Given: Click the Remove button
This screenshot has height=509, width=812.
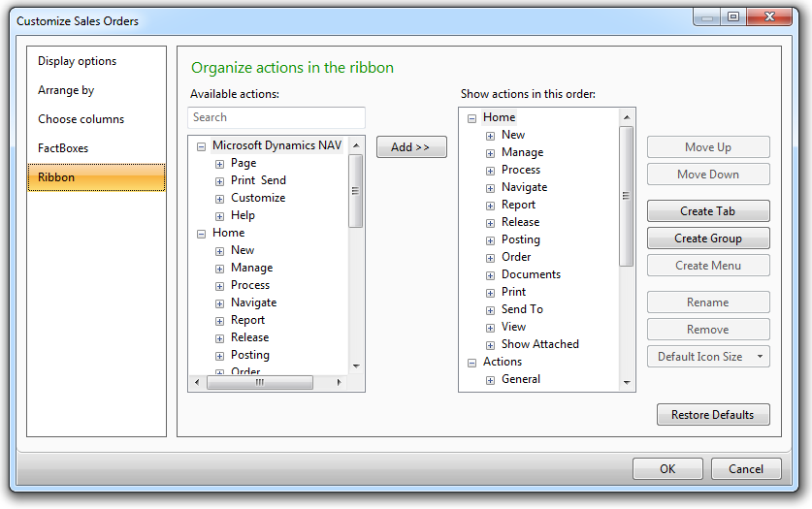Looking at the screenshot, I should (x=708, y=330).
